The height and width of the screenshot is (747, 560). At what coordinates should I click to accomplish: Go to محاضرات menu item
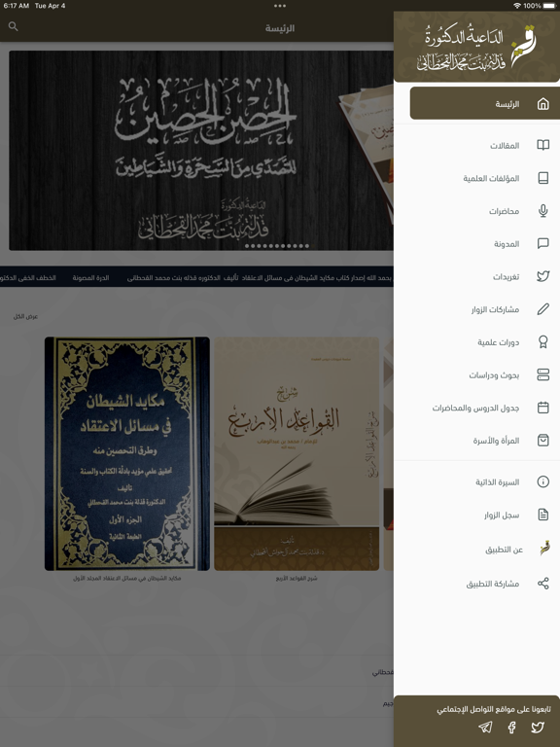coord(476,211)
